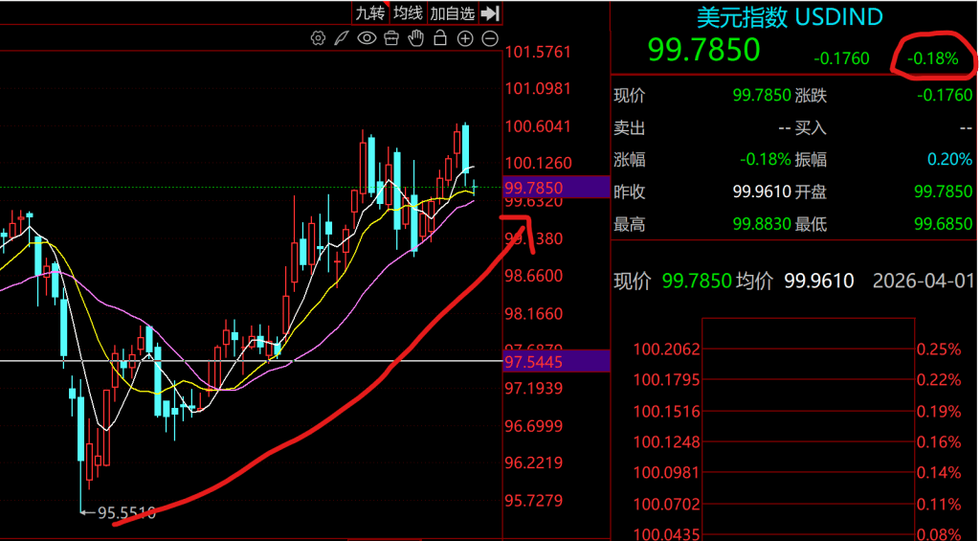The width and height of the screenshot is (980, 541).
Task: Click the 101.0981 price axis label
Action: [538, 89]
